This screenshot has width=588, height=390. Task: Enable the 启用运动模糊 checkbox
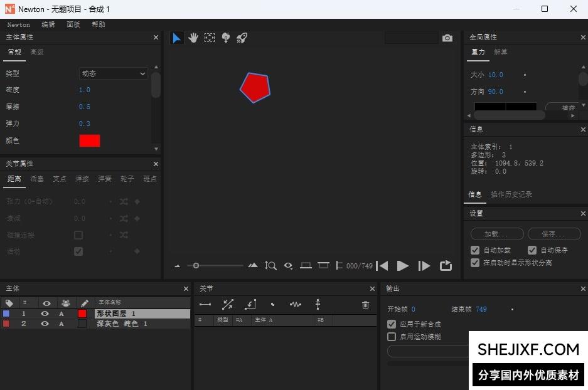[392, 337]
